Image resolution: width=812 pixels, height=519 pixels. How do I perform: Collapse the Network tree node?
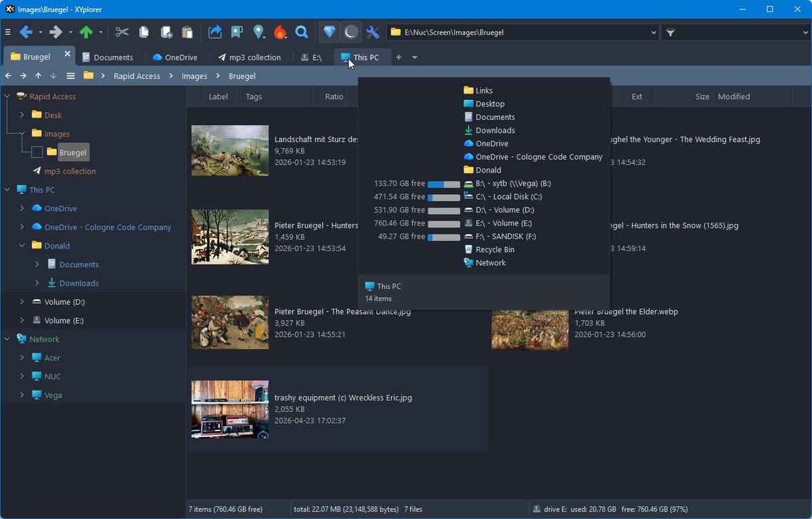[7, 339]
